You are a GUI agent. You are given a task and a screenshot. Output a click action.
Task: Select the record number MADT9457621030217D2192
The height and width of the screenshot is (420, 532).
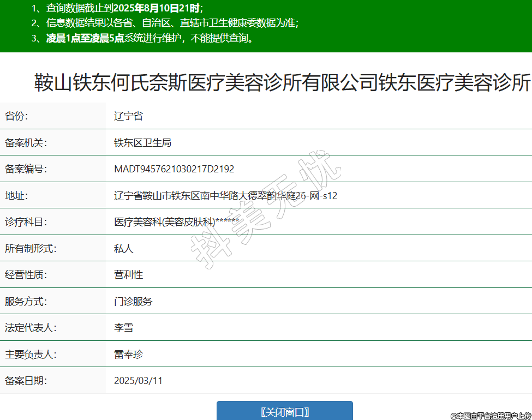tap(174, 169)
